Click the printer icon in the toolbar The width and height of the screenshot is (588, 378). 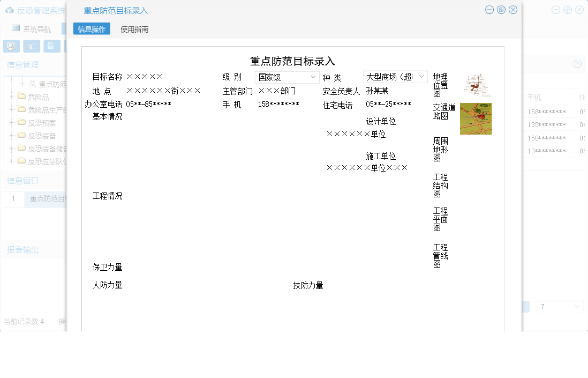(32, 46)
